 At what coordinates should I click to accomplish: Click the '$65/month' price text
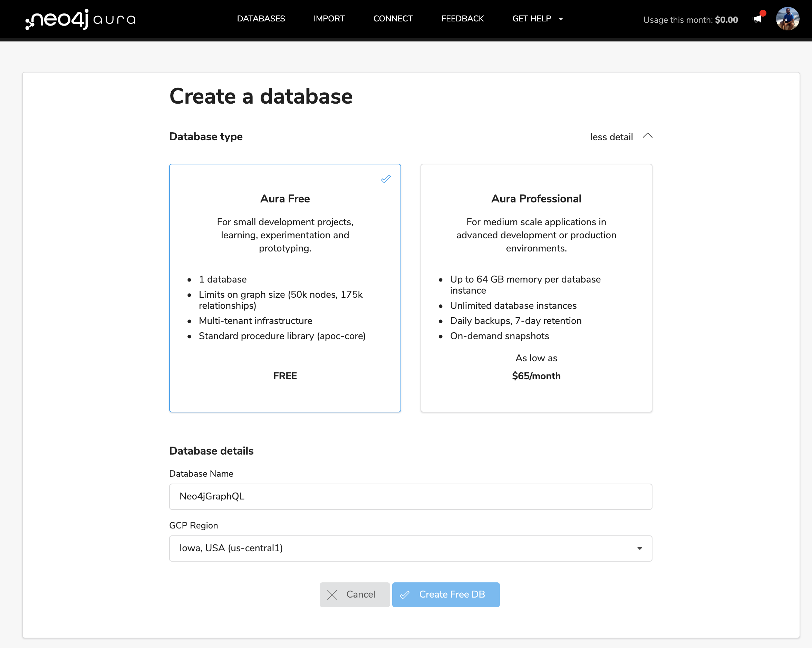(536, 376)
